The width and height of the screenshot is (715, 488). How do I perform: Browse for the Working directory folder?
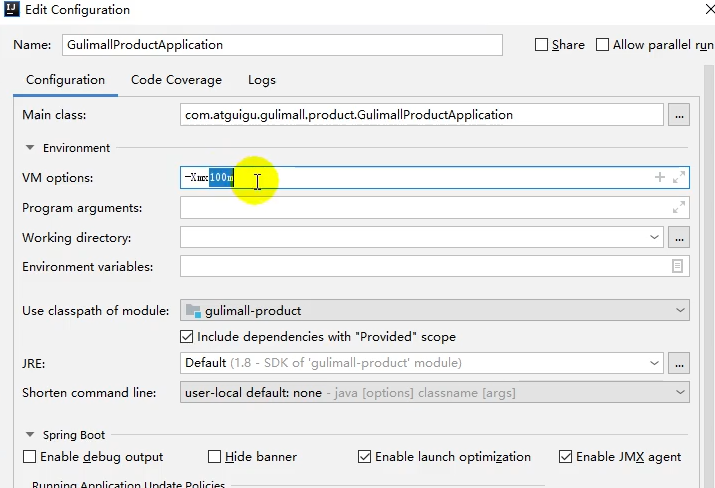tap(679, 238)
